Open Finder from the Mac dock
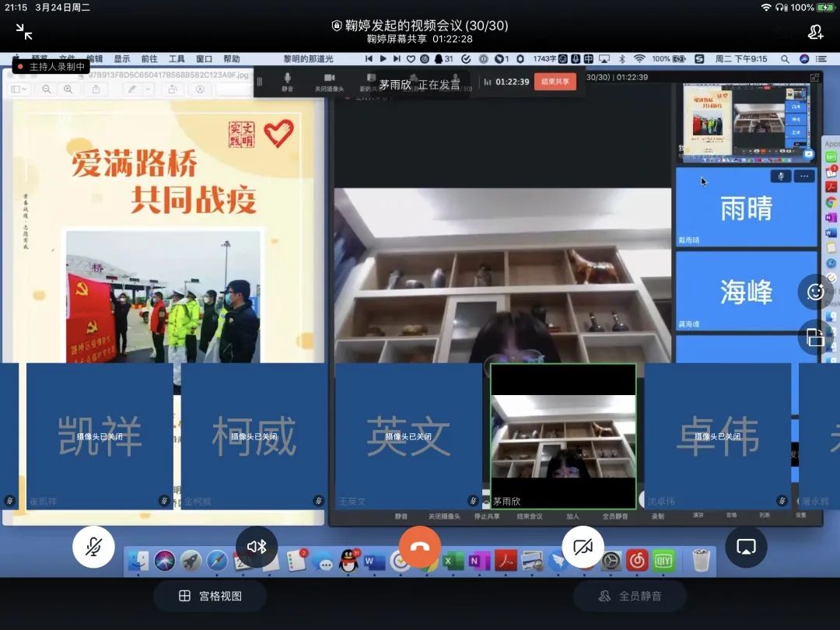 click(138, 561)
